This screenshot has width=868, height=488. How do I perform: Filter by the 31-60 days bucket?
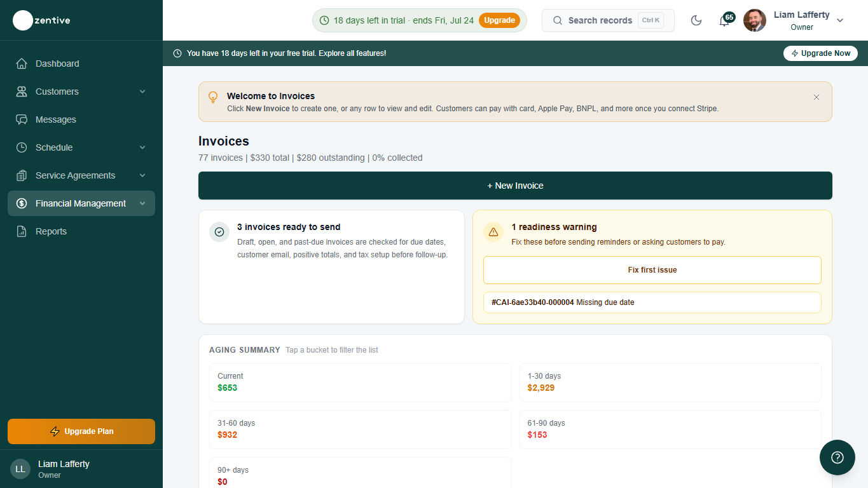coord(361,430)
